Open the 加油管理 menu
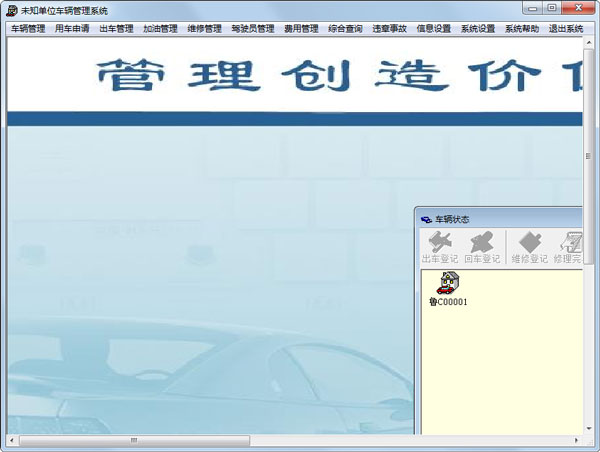Viewport: 600px width, 452px height. pos(160,29)
